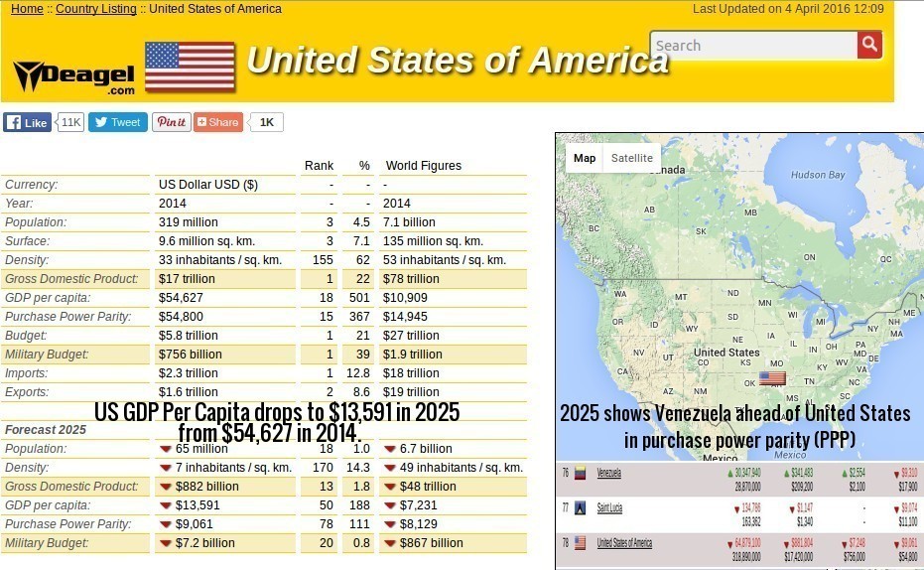Click the 'Forecast 2025' section heading
The image size is (924, 570).
46,430
